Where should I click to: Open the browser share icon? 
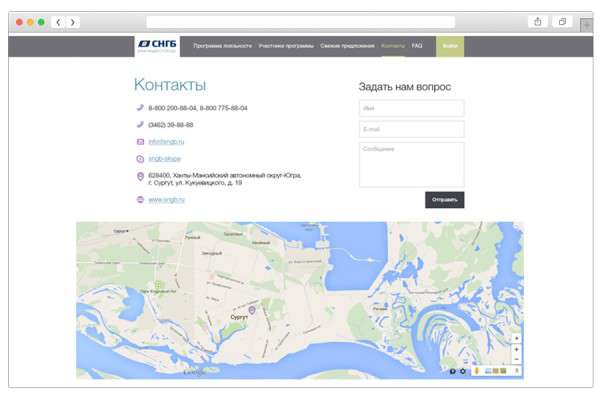coord(538,22)
